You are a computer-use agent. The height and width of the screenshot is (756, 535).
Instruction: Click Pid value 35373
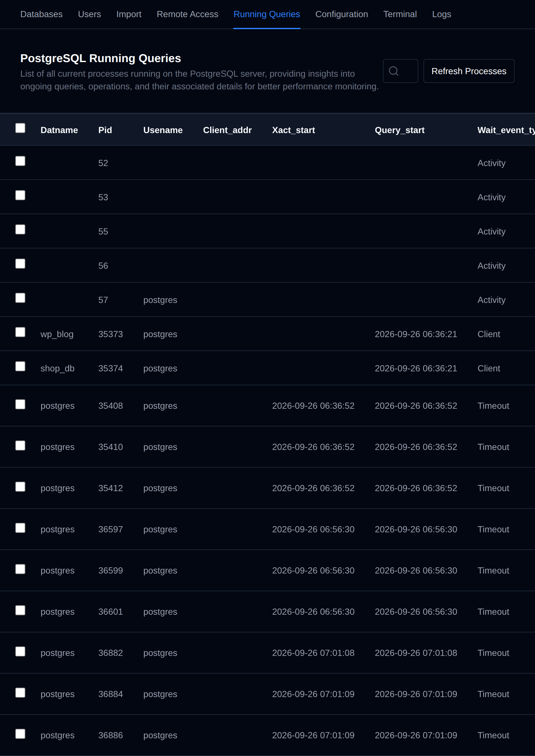[110, 334]
